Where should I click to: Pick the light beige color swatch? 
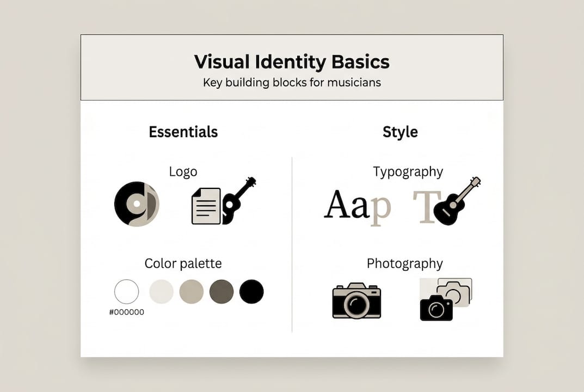tap(161, 292)
